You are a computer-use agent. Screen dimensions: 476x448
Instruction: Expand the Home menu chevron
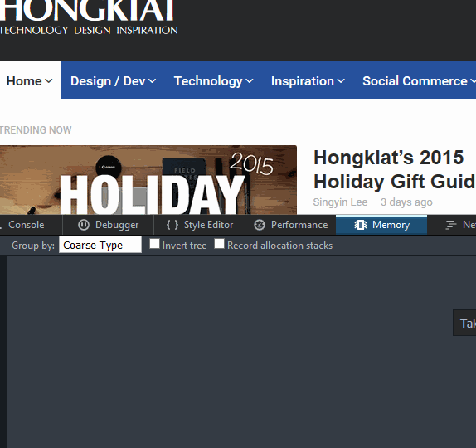(x=49, y=80)
